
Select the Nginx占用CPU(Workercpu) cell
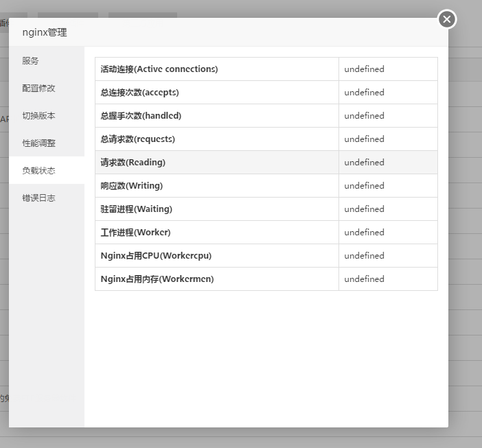coord(217,256)
